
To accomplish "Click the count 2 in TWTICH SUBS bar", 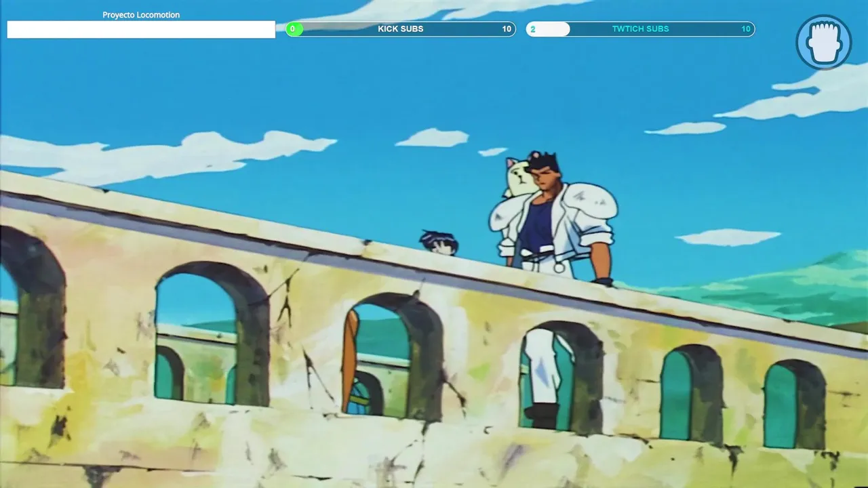I will point(533,29).
